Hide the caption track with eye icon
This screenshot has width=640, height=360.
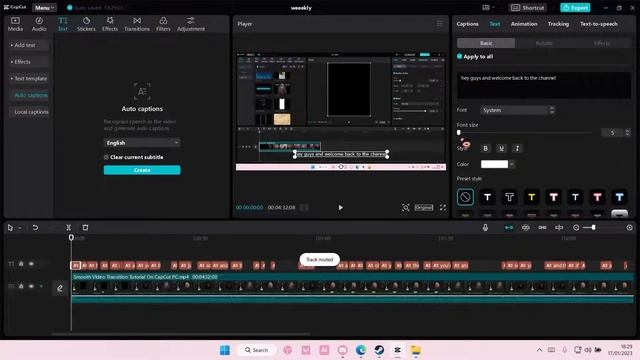(31, 264)
